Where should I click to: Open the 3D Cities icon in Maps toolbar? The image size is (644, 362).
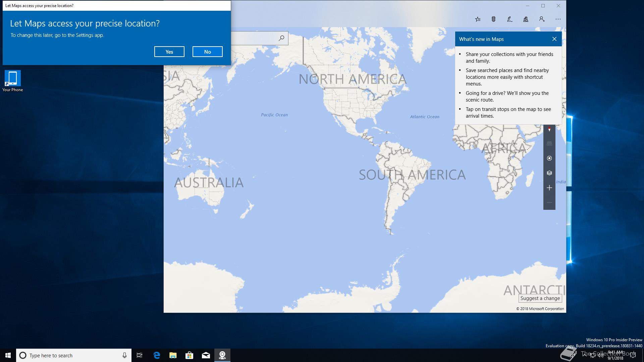[x=526, y=19]
